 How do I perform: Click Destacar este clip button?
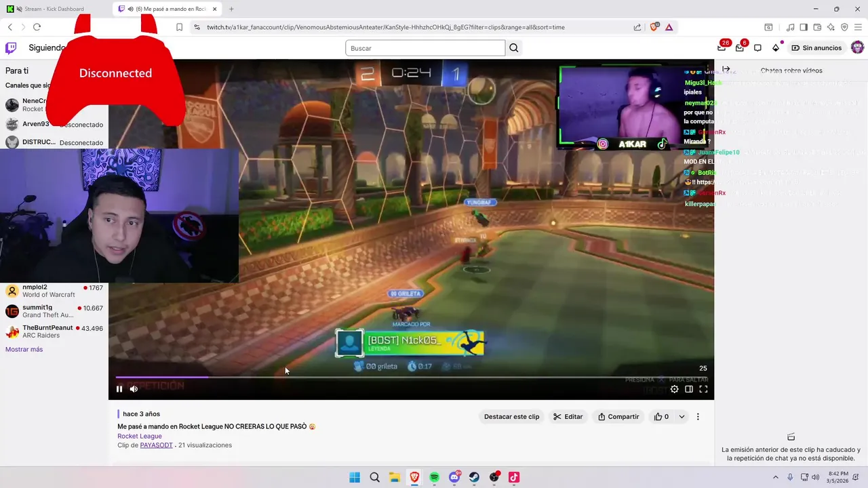(511, 417)
